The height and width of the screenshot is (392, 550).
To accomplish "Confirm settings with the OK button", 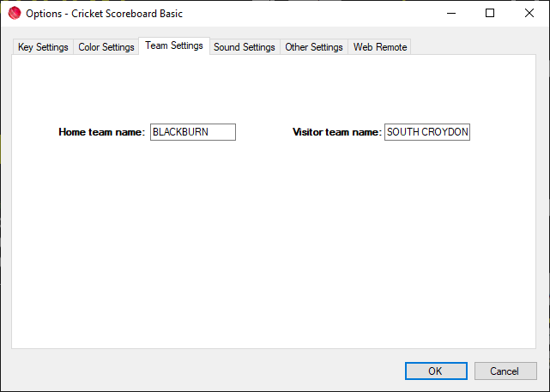I will [x=435, y=371].
